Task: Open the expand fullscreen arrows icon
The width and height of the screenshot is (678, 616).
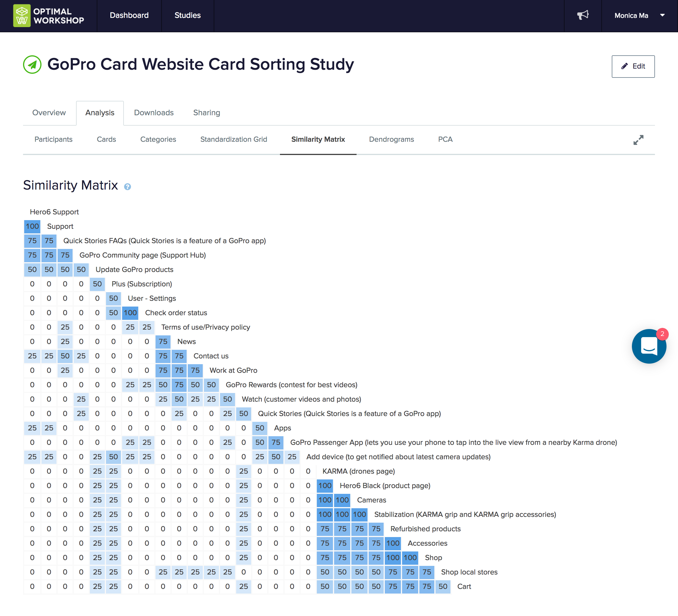Action: 638,140
